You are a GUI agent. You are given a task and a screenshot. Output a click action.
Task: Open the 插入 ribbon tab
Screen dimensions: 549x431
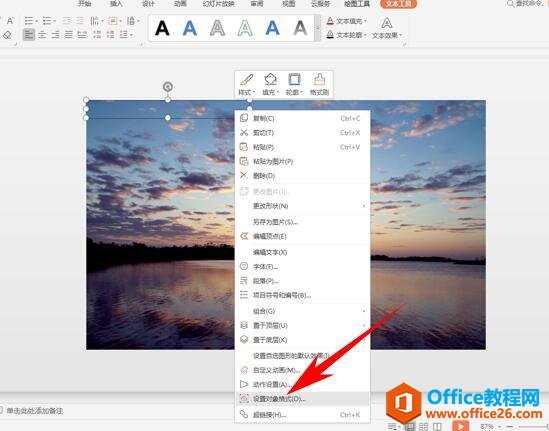click(116, 4)
